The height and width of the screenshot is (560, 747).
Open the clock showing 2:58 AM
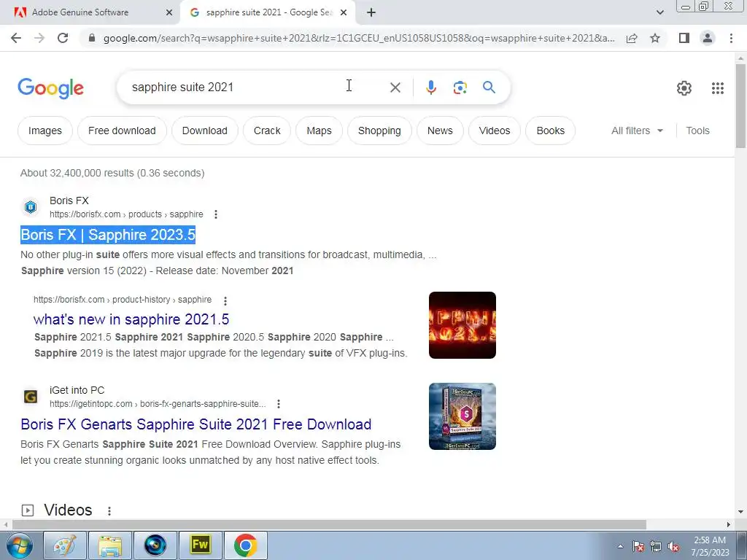point(710,546)
